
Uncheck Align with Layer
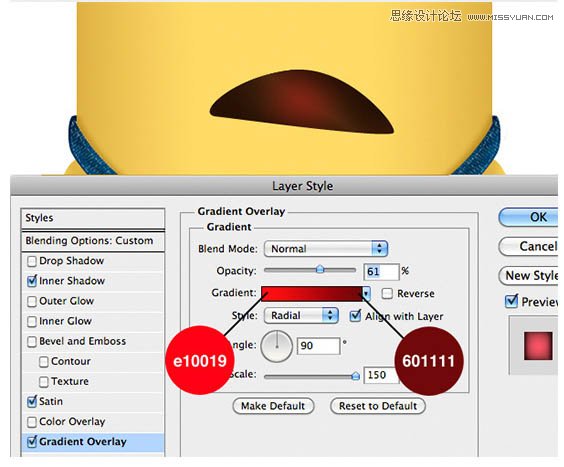tap(355, 316)
